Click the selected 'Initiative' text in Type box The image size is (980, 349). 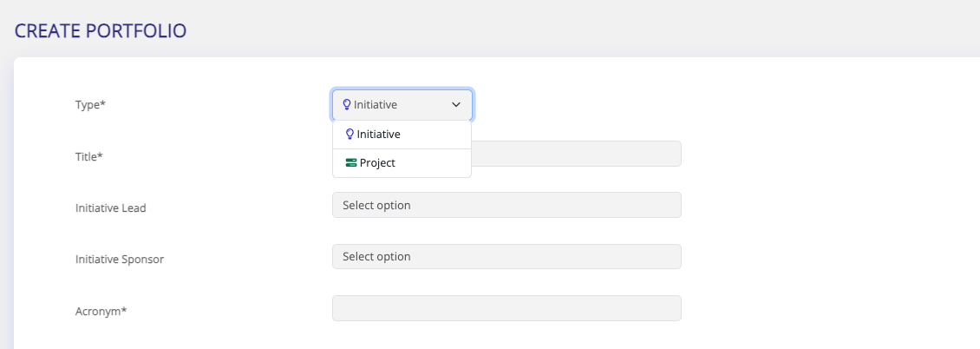(x=376, y=105)
